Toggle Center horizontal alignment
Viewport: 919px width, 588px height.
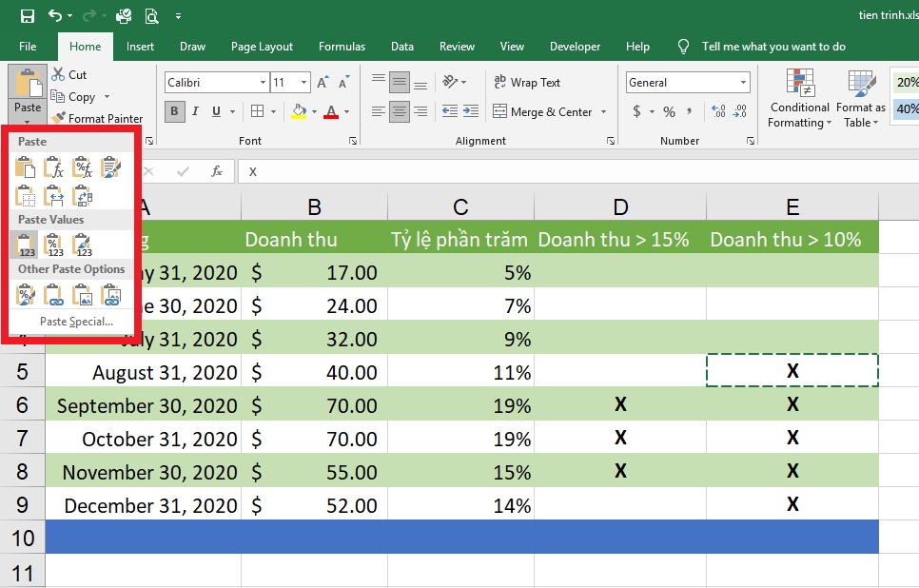coord(400,110)
